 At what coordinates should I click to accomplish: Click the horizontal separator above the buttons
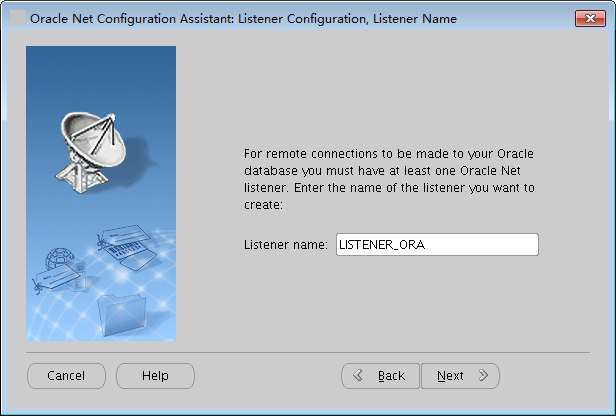(x=308, y=352)
